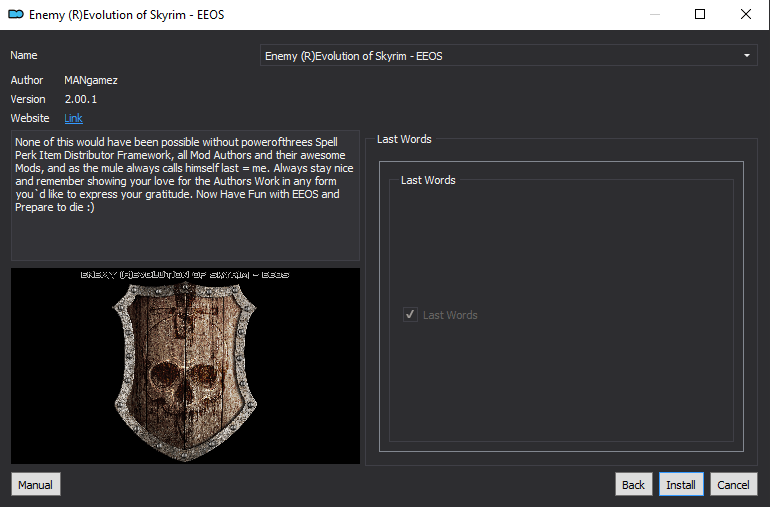Image resolution: width=770 pixels, height=507 pixels.
Task: Click the Name label
Action: coord(24,55)
